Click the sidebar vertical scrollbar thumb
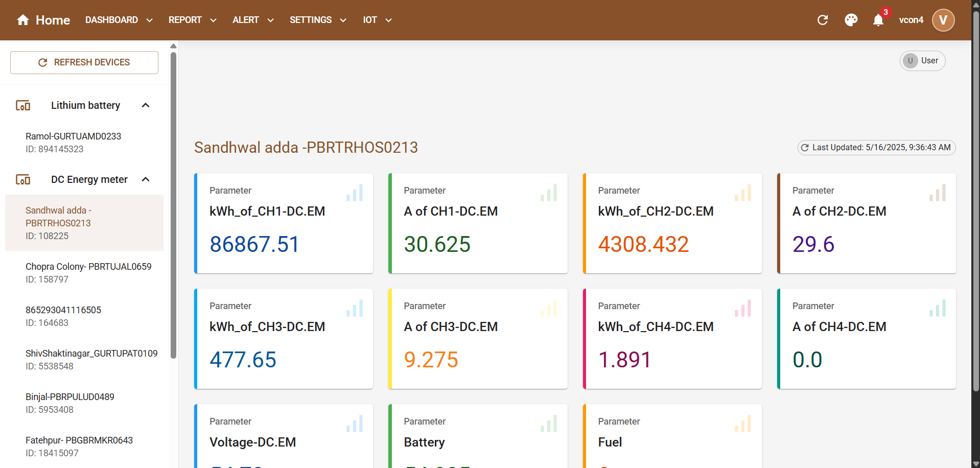Screen dimensions: 980x468 pos(174,204)
